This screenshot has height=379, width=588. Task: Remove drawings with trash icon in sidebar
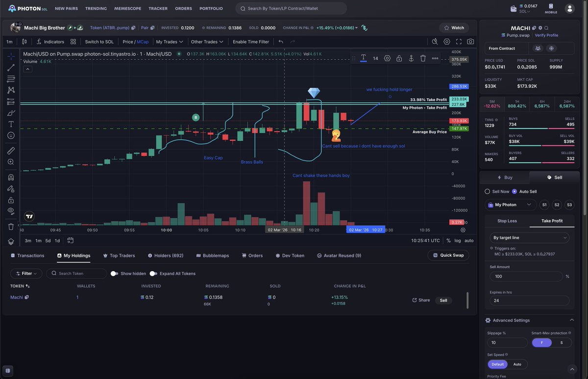[x=11, y=227]
